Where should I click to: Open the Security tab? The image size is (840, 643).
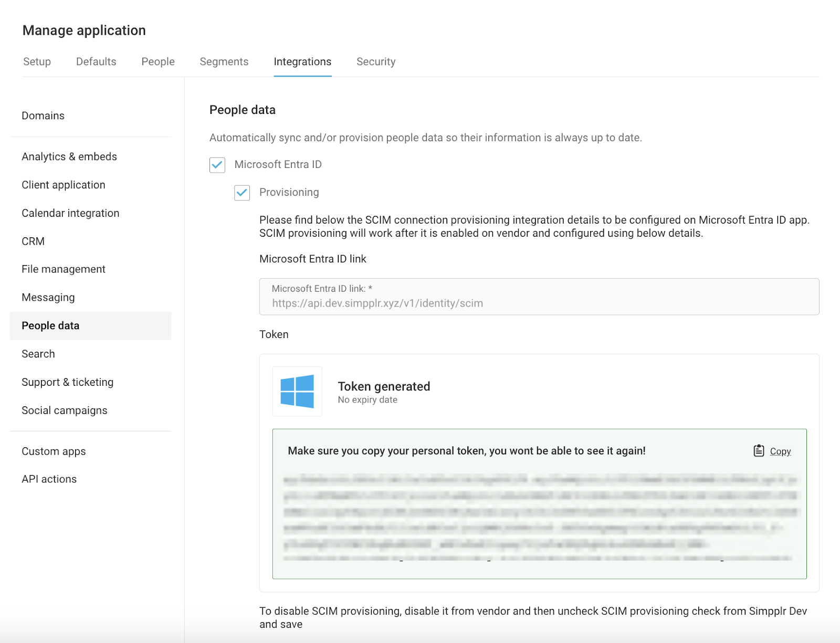[376, 62]
